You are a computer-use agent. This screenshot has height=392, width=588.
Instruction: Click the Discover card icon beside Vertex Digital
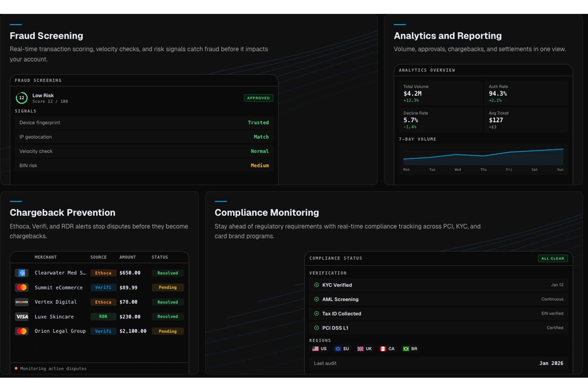pyautogui.click(x=22, y=302)
